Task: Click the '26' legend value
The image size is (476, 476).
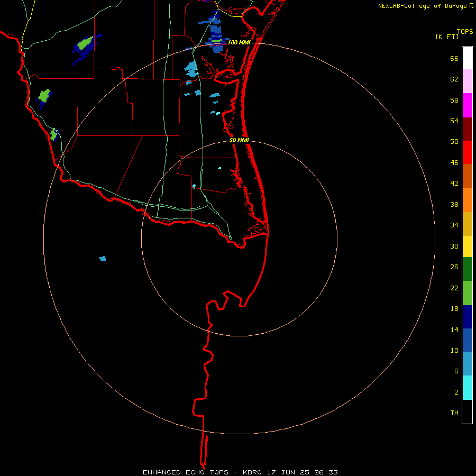Action: (x=454, y=267)
